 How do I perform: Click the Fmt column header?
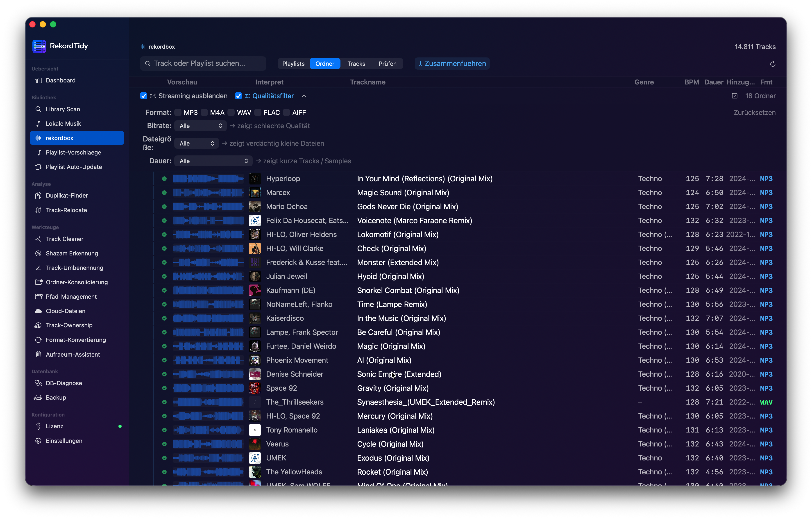click(x=766, y=82)
